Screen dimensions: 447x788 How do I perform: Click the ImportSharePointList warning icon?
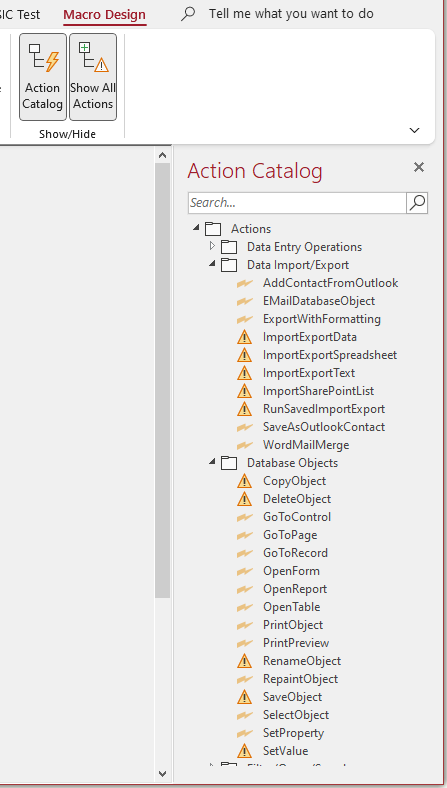pyautogui.click(x=244, y=391)
